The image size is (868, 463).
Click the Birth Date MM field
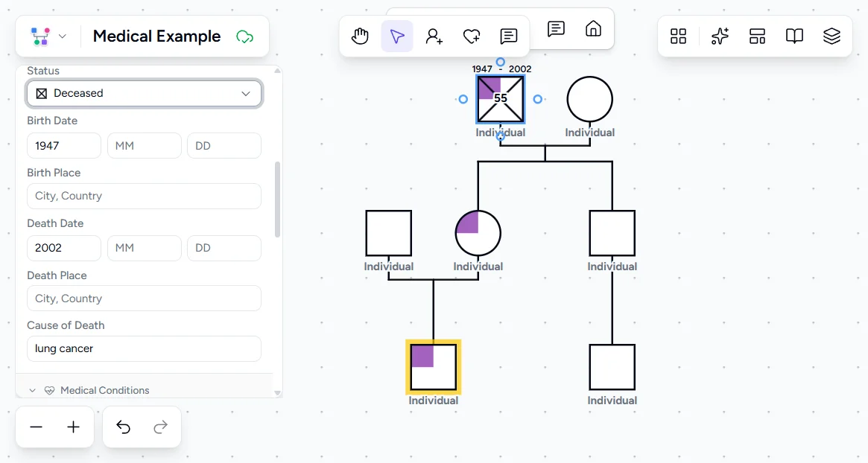click(x=145, y=146)
